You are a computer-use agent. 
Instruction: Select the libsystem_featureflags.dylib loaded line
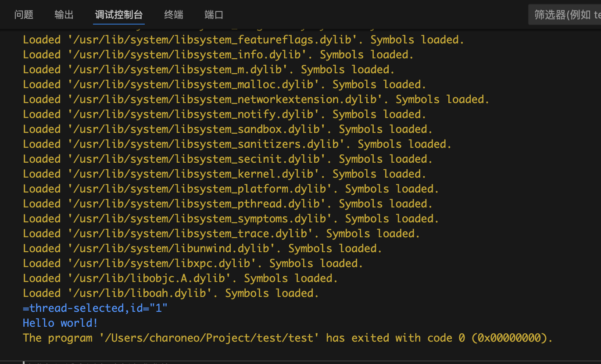pyautogui.click(x=243, y=39)
